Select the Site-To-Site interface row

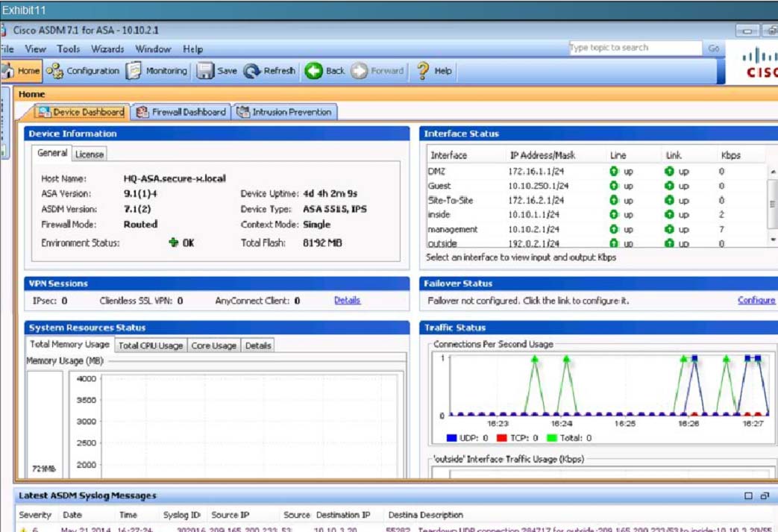point(597,200)
